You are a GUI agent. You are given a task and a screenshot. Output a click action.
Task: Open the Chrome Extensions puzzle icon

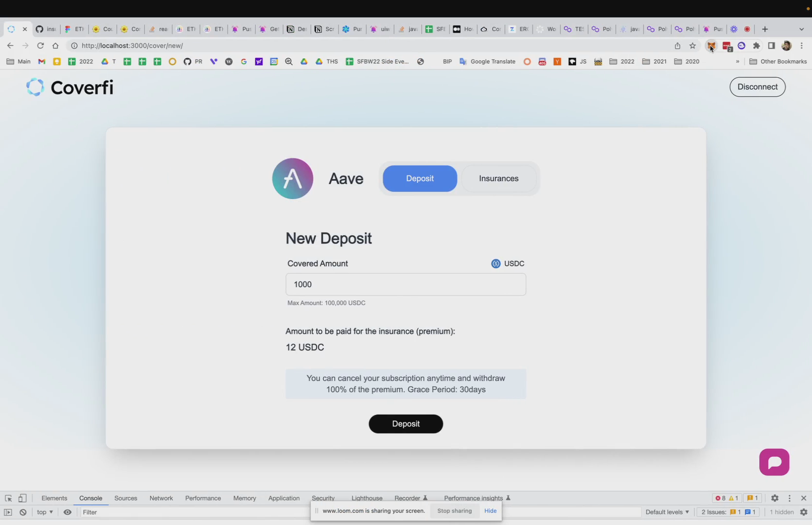(757, 46)
